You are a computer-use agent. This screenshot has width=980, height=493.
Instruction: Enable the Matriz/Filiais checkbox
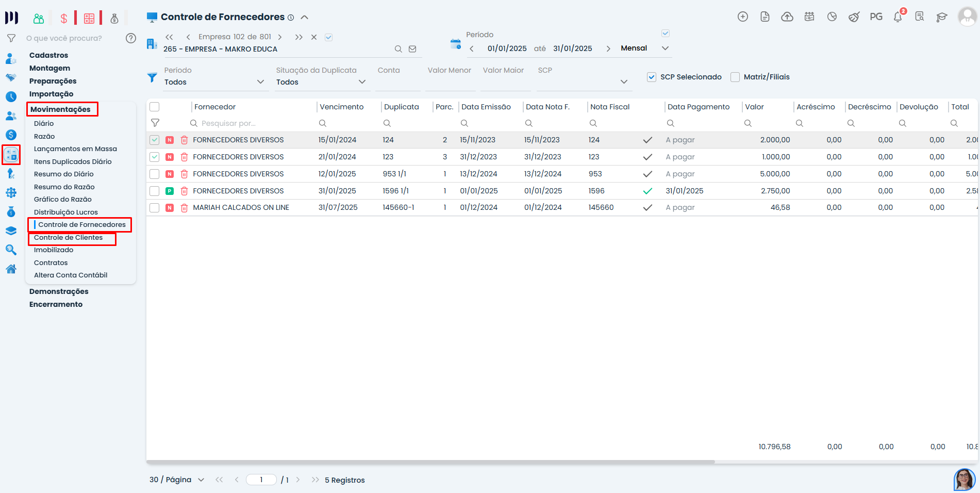coord(735,77)
